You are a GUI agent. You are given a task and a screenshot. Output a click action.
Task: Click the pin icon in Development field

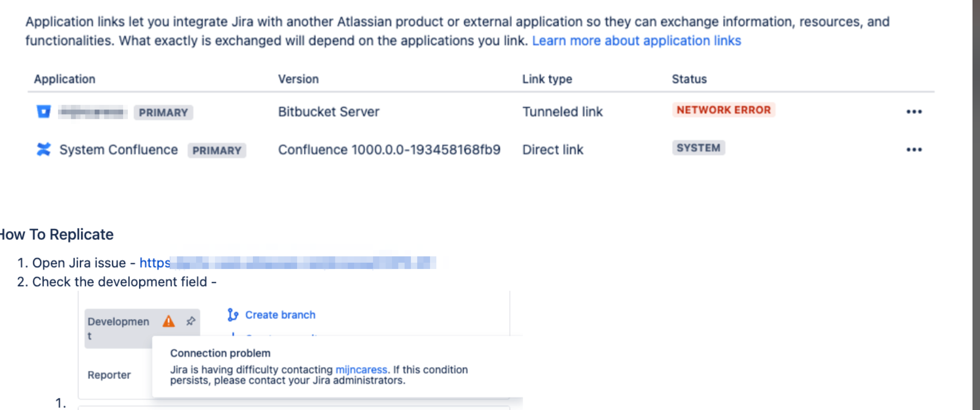pyautogui.click(x=191, y=321)
